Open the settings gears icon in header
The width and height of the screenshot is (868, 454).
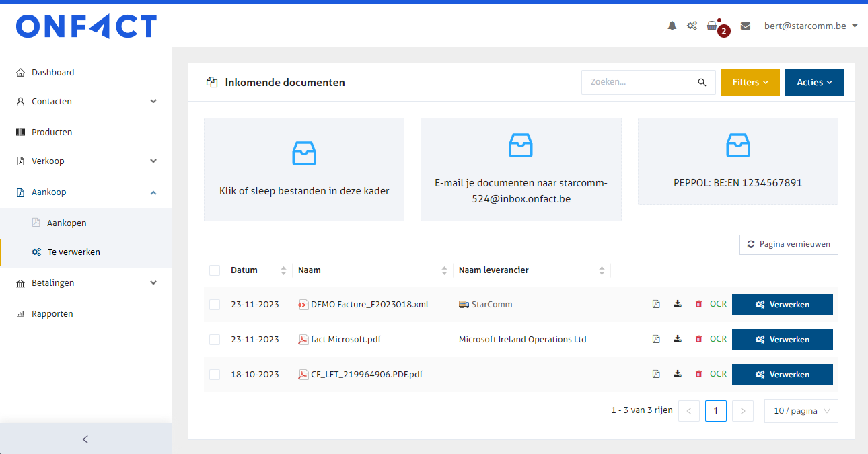[692, 26]
